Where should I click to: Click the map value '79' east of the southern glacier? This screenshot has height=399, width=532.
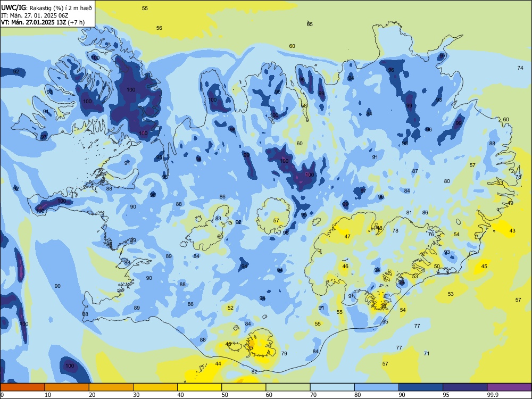pos(284,354)
